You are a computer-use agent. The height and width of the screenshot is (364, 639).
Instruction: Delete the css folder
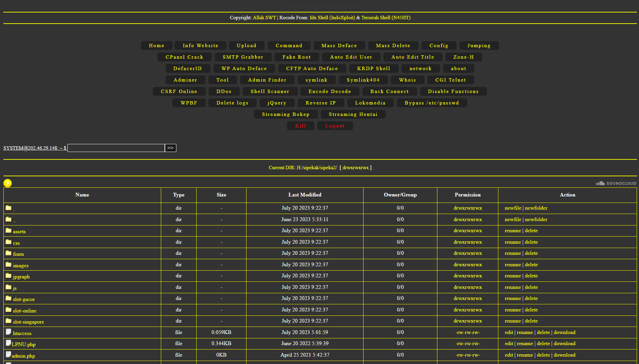tap(531, 242)
